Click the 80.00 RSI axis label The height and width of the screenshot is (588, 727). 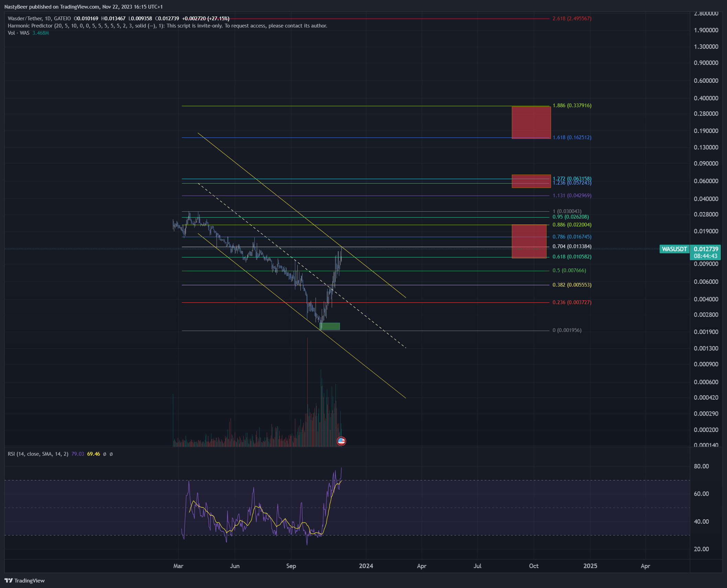701,466
